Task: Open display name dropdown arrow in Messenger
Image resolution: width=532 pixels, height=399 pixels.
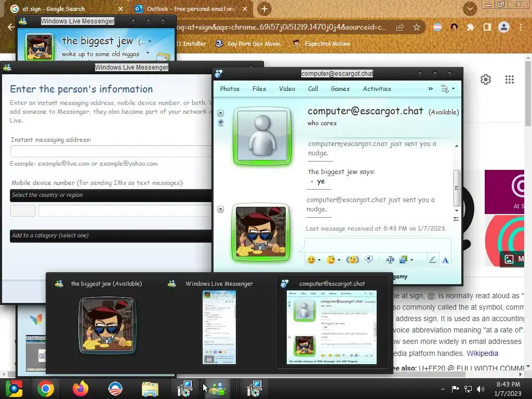Action: [x=150, y=42]
